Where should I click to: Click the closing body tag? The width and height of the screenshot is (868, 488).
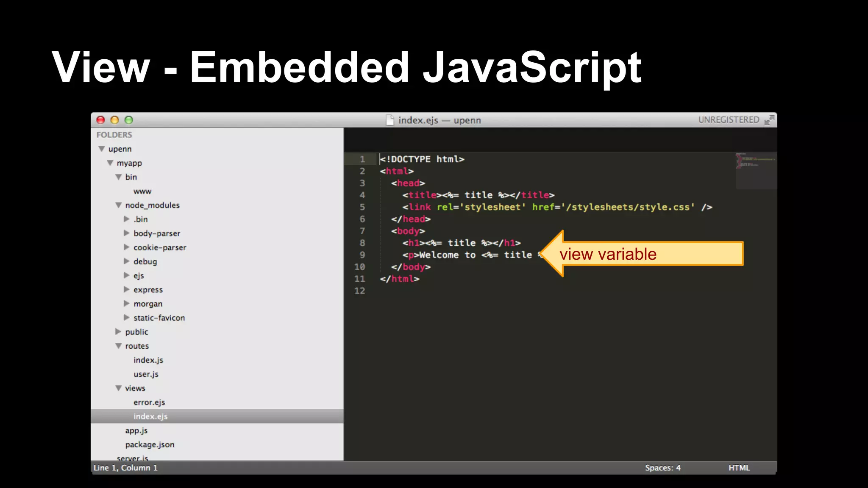pos(411,267)
